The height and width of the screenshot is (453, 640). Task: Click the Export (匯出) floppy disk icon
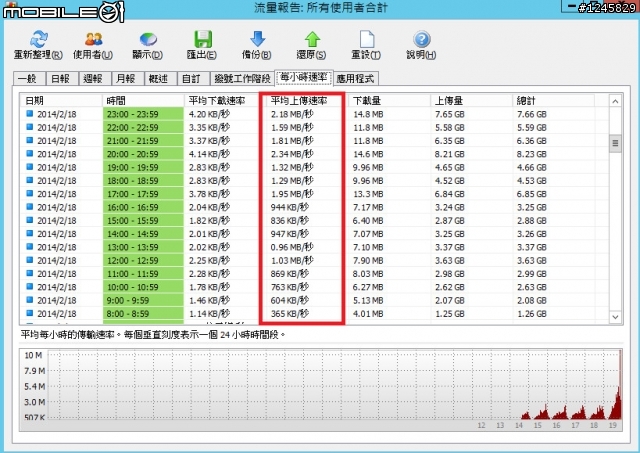tap(202, 40)
